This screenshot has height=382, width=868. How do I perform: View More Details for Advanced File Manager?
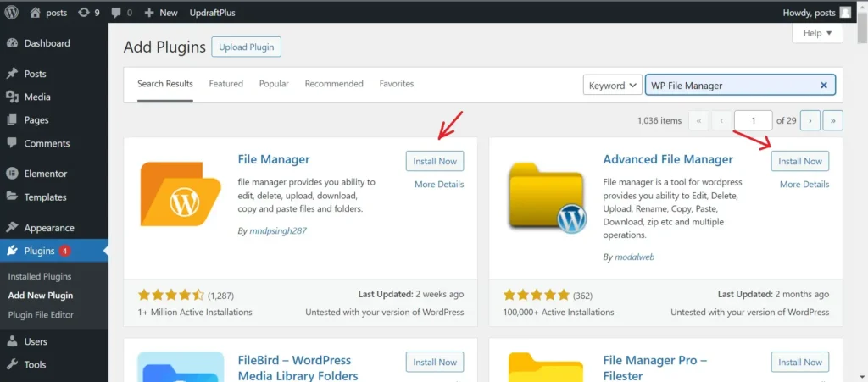tap(804, 185)
